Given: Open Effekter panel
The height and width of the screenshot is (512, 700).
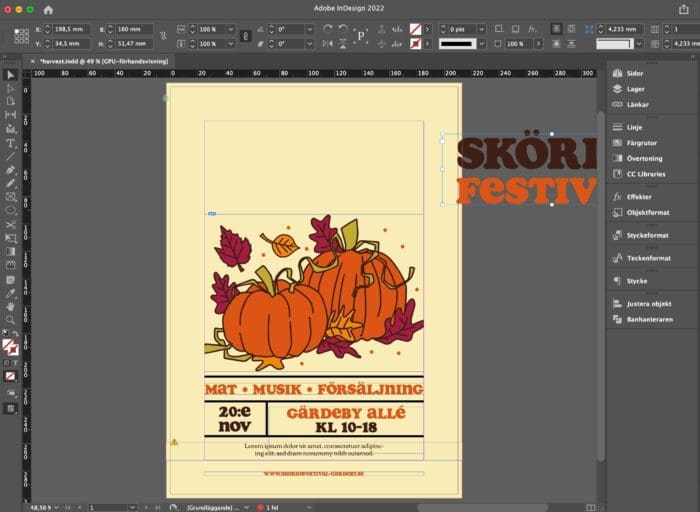Looking at the screenshot, I should click(639, 197).
